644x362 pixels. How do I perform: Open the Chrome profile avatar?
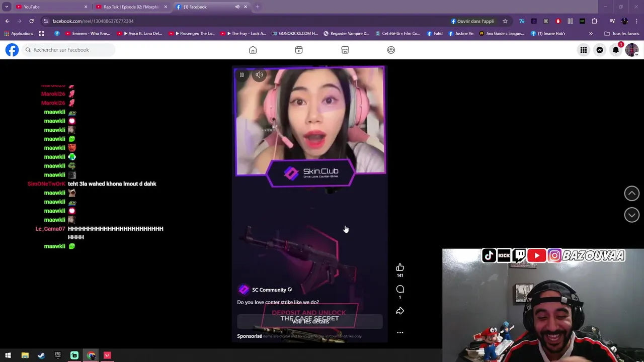tap(625, 21)
